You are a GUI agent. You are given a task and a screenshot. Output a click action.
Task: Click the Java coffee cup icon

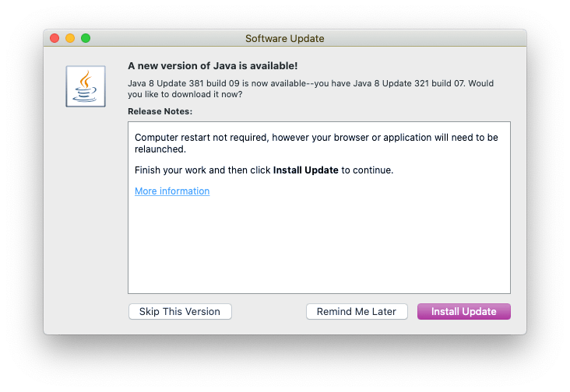(86, 86)
